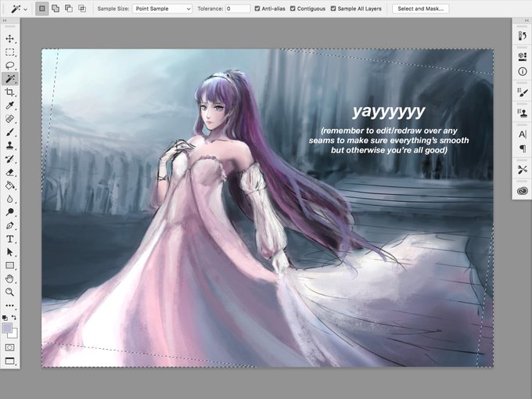Select the Brush tool

[x=10, y=132]
